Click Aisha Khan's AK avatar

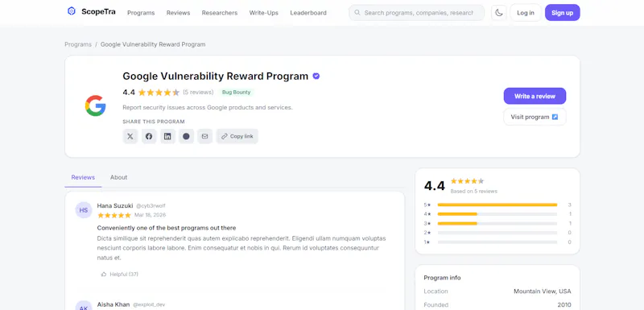tap(84, 306)
